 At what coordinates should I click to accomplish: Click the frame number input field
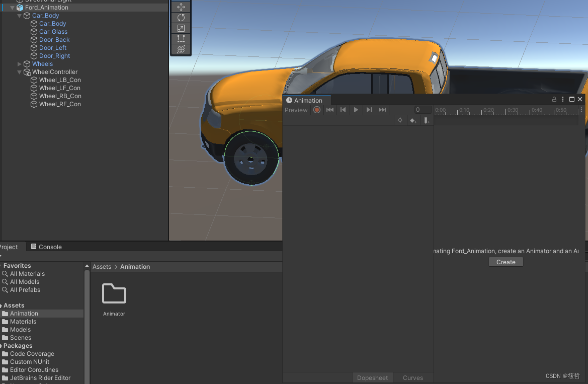(423, 110)
